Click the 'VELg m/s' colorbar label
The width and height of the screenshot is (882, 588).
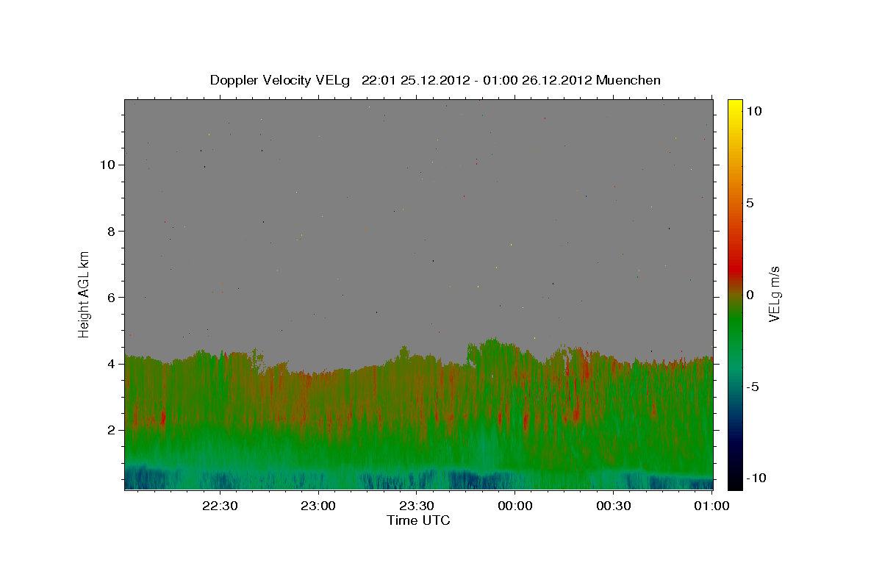pos(774,294)
